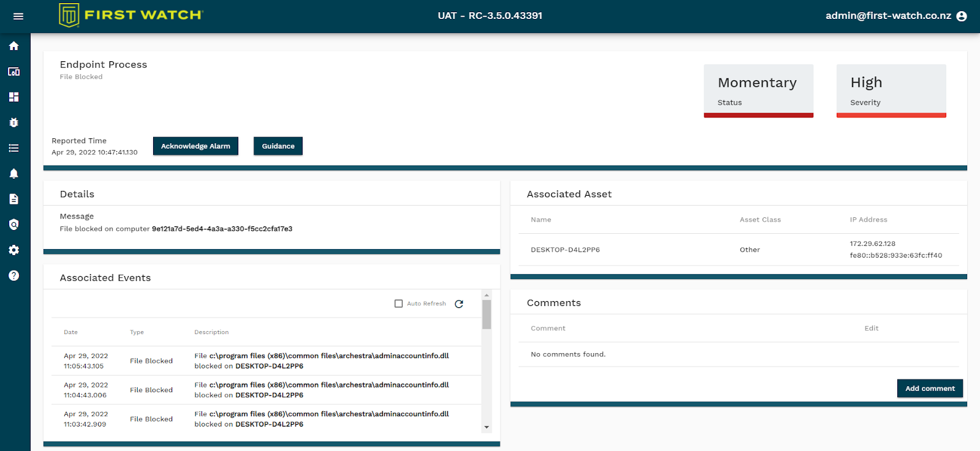Go to the Home sidebar icon
The height and width of the screenshot is (451, 980).
[x=14, y=46]
